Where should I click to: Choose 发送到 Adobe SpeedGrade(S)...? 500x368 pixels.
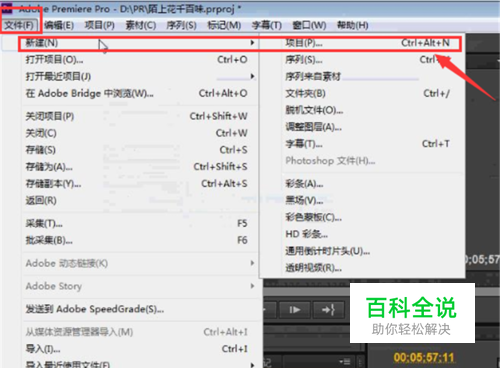coord(140,309)
